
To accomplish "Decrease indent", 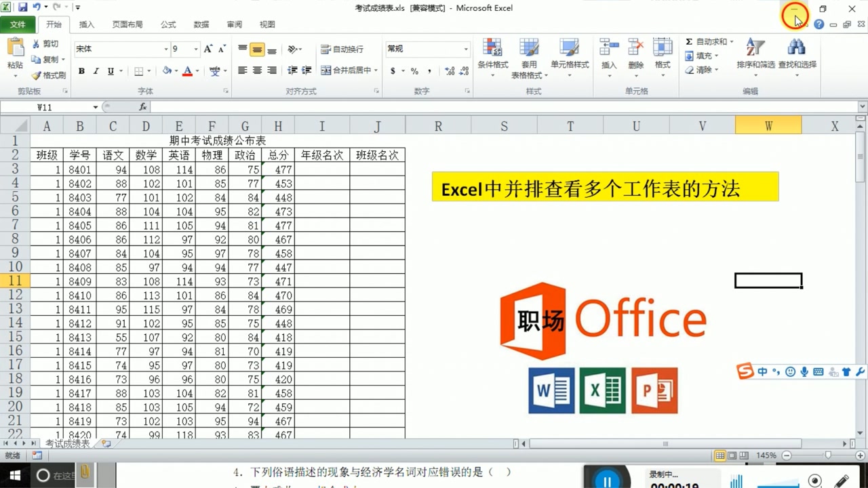I will point(292,70).
